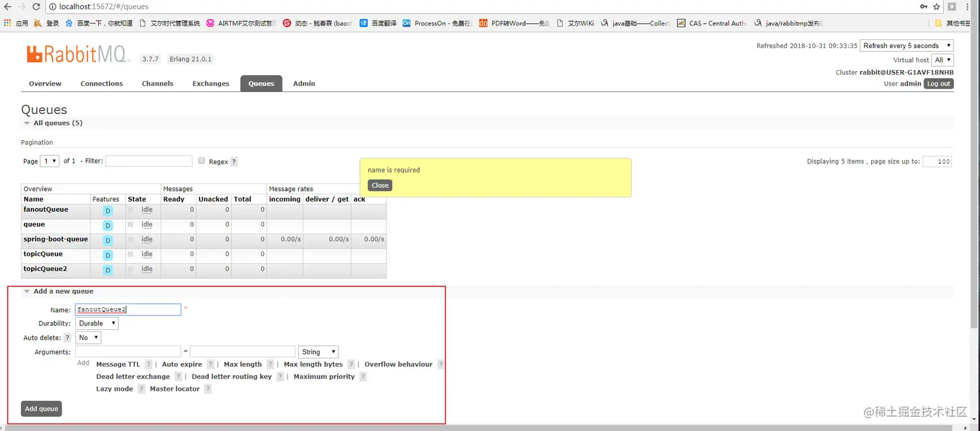Viewport: 980px width, 431px height.
Task: Open the Durability dropdown
Action: click(97, 323)
